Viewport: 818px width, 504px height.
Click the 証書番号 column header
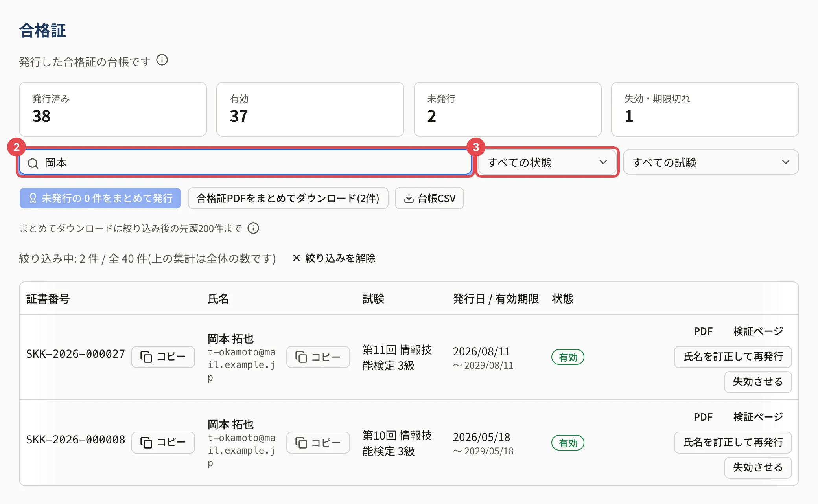click(48, 299)
